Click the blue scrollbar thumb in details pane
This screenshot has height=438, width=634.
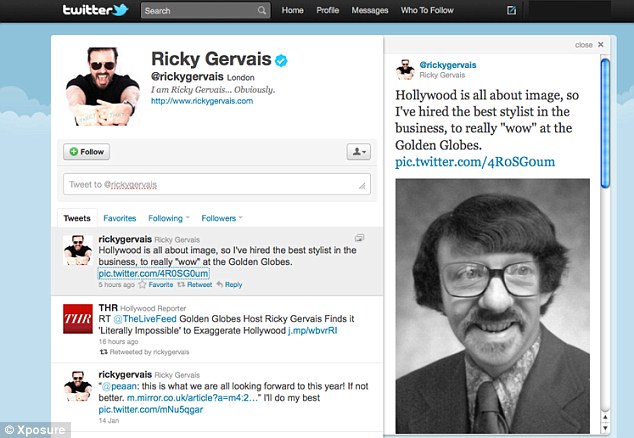coord(605,123)
